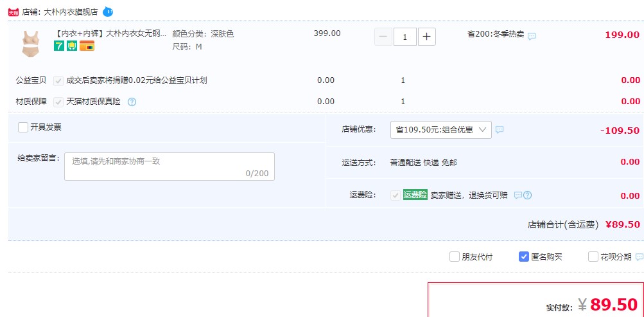Click question mark icon in 运费险 row
Screen dimensions: 644x317
coord(527,195)
